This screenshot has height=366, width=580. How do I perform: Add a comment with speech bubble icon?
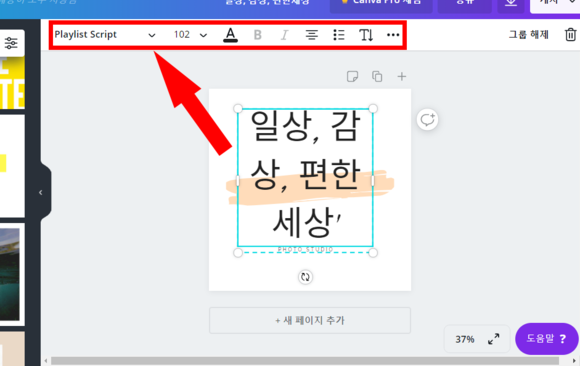pyautogui.click(x=427, y=120)
